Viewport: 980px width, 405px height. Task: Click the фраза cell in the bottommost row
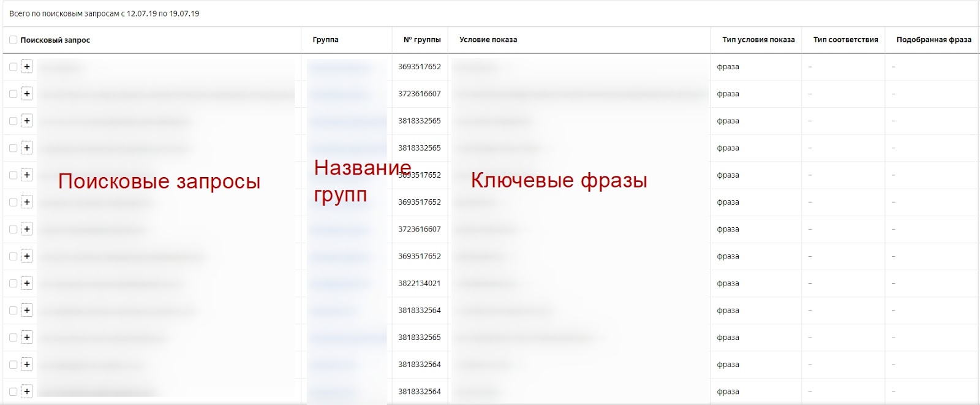click(728, 392)
